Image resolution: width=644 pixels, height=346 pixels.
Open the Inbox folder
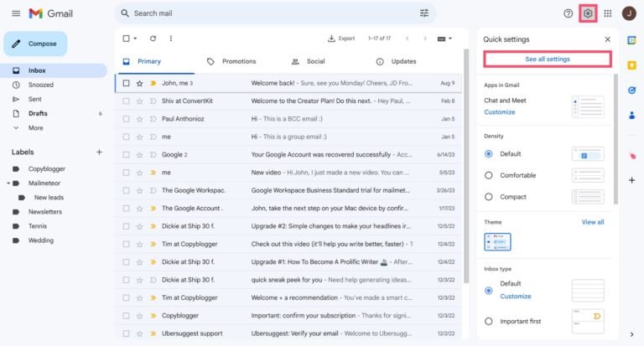[54, 70]
